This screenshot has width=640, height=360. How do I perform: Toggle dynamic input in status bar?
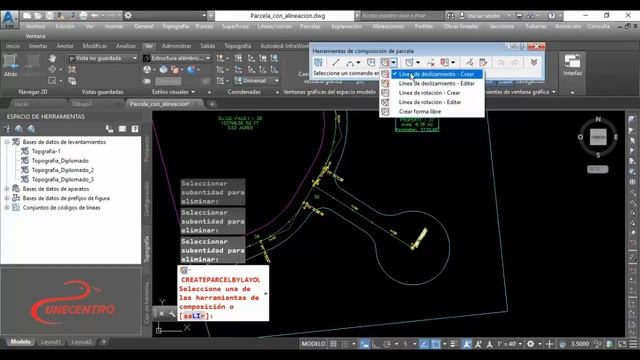364,344
